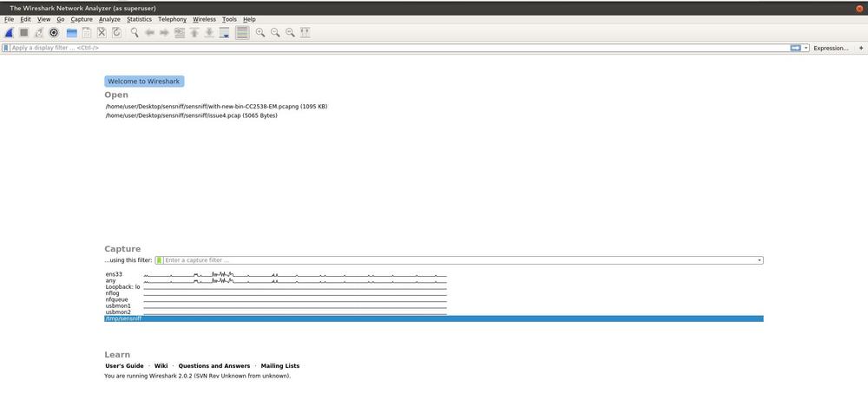This screenshot has height=400, width=868.
Task: Open the Telephony menu
Action: click(x=172, y=19)
